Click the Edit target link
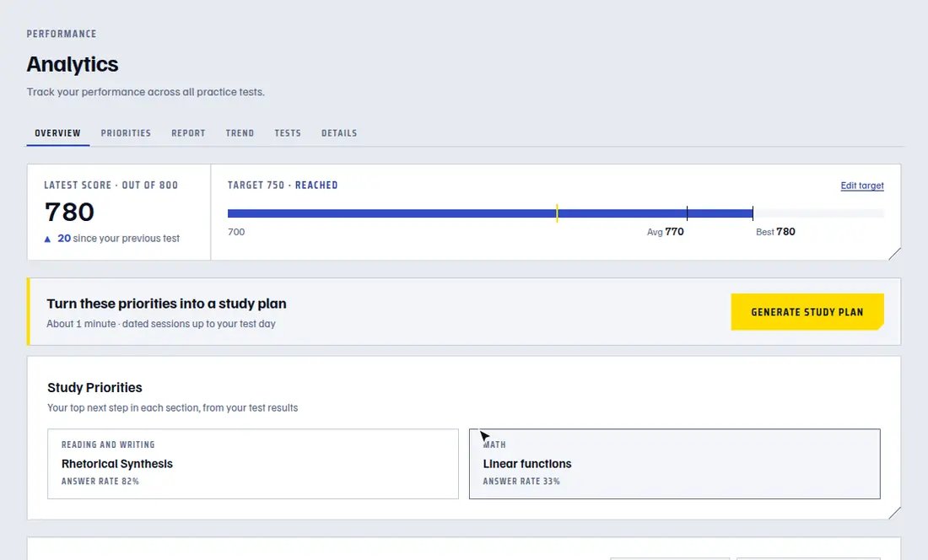This screenshot has width=928, height=560. click(x=861, y=186)
